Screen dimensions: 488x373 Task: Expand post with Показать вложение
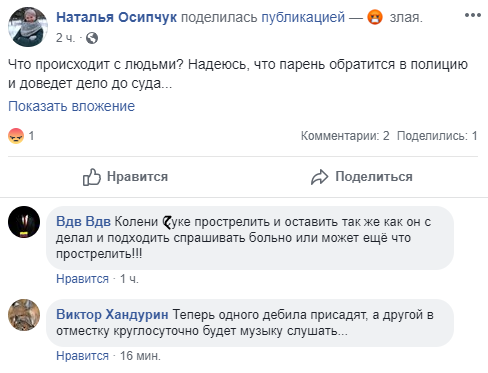point(71,106)
